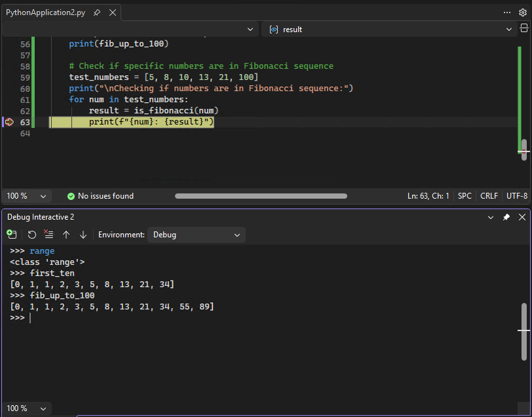Click the Ln: 63, Ch: 1 indicator

coord(428,196)
